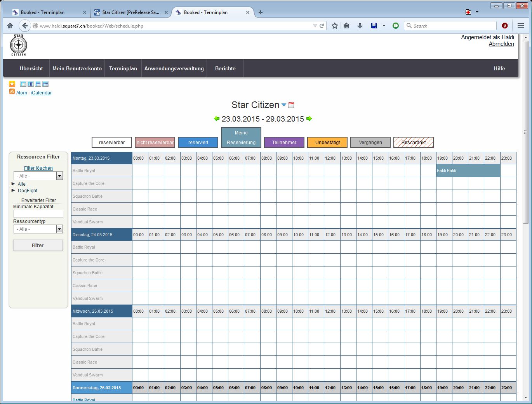Image resolution: width=532 pixels, height=404 pixels.
Task: Click the Donnerstag, 26.03.2015 header
Action: [102, 388]
